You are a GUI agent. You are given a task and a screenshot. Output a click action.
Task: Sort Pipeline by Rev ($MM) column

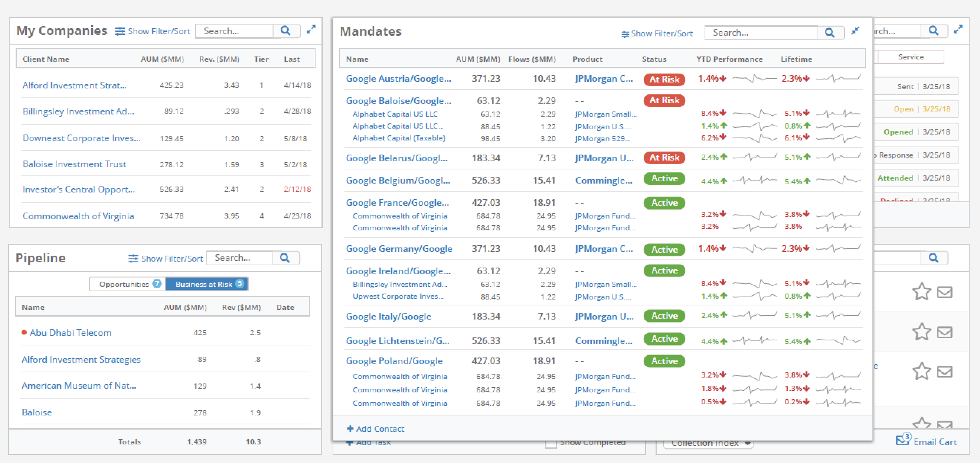point(241,307)
